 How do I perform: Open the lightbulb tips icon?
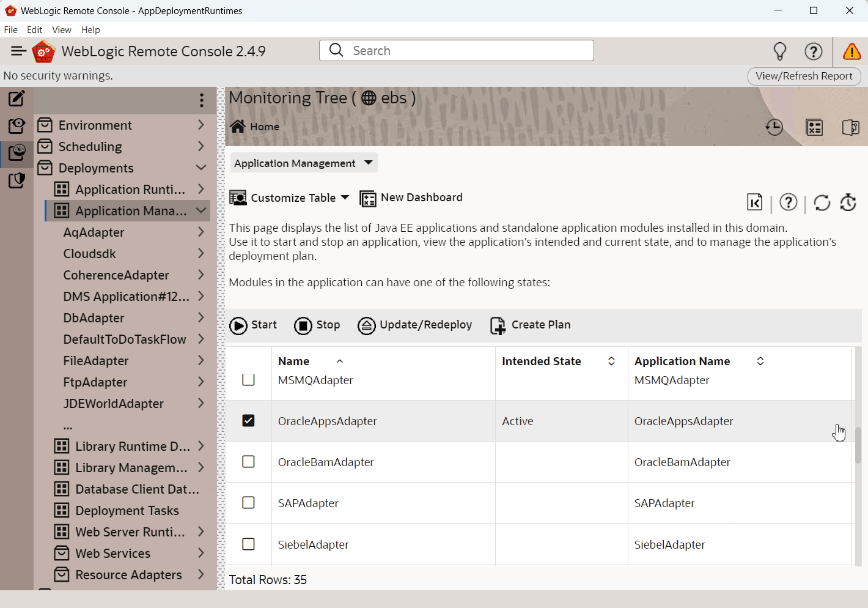pyautogui.click(x=780, y=51)
